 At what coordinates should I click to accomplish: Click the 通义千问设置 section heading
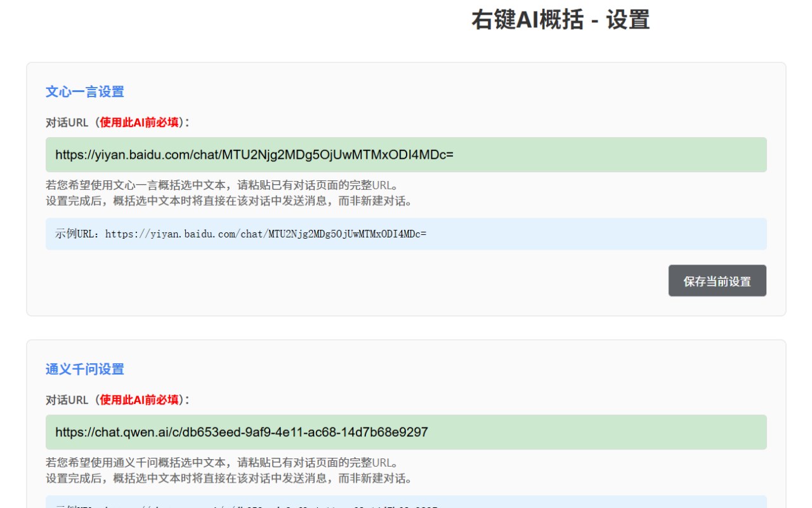(x=85, y=369)
